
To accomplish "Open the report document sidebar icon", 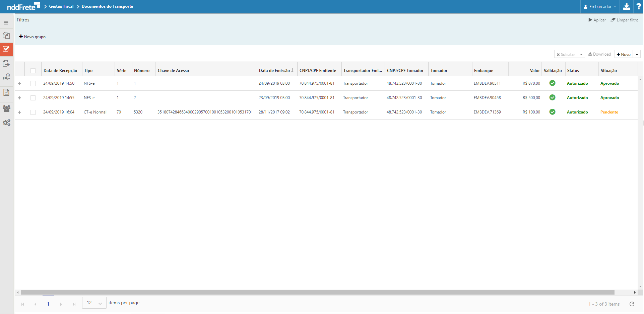I will (x=6, y=92).
